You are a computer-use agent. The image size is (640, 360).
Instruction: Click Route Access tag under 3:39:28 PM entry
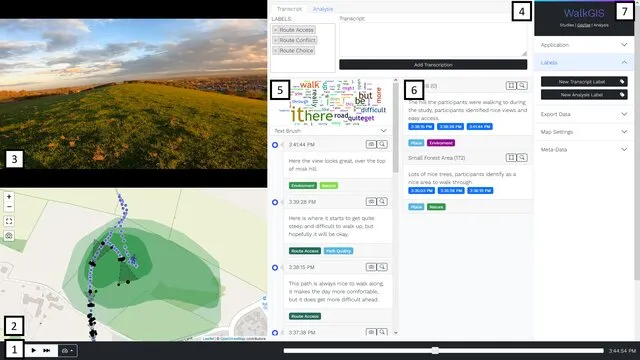point(305,251)
